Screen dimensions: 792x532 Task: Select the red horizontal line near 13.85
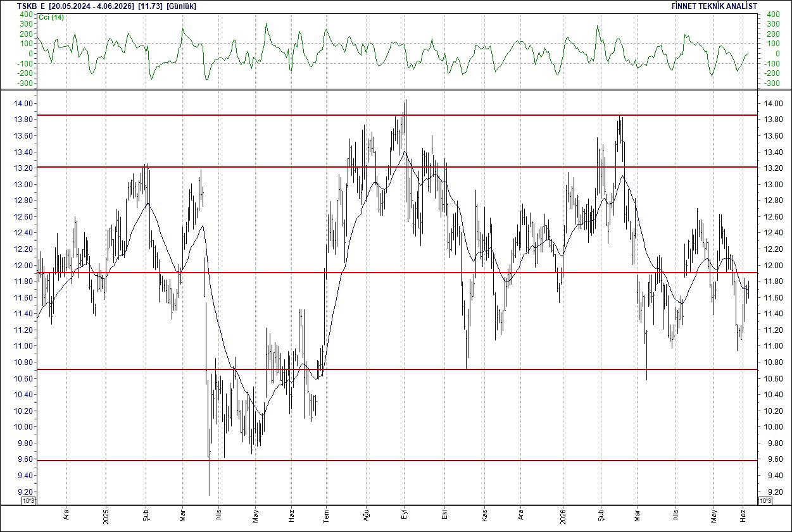pyautogui.click(x=397, y=115)
